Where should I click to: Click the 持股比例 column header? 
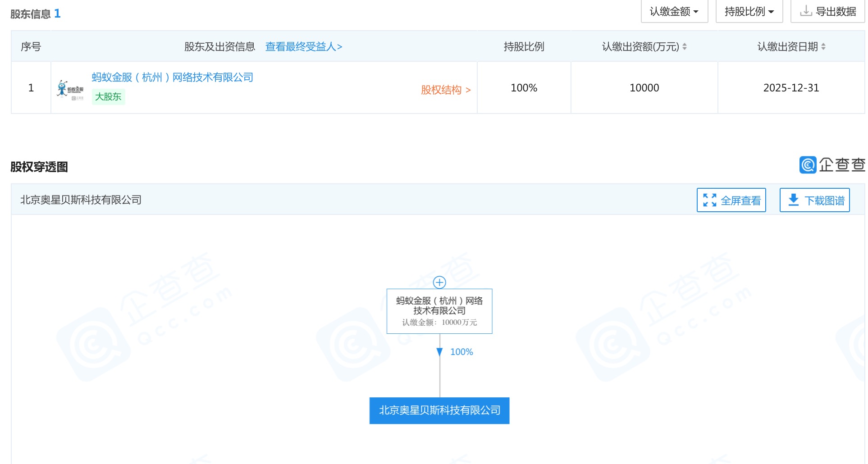[524, 46]
